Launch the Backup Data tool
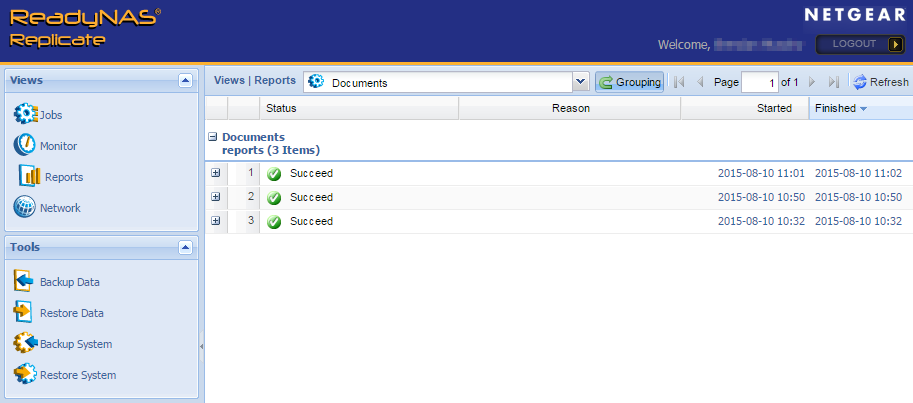This screenshot has width=913, height=403. [25, 282]
